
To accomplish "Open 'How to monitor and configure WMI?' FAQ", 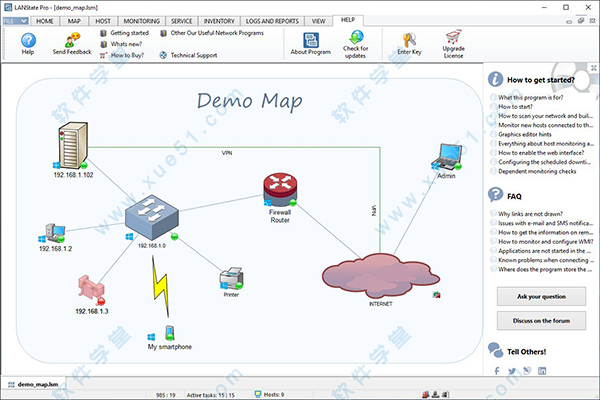I will (546, 242).
